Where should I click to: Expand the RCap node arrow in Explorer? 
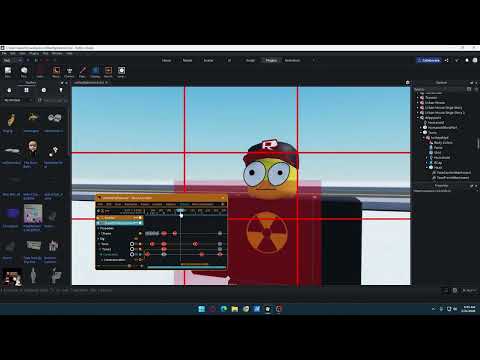[x=427, y=163]
